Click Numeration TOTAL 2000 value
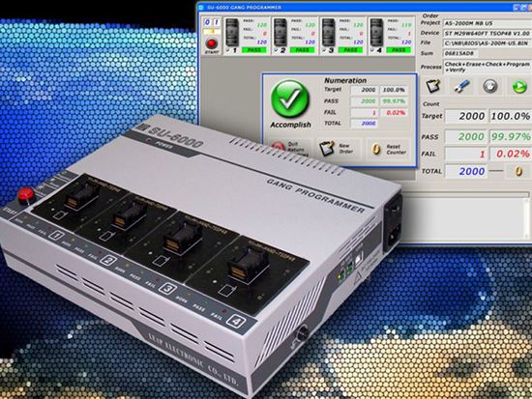 point(364,124)
